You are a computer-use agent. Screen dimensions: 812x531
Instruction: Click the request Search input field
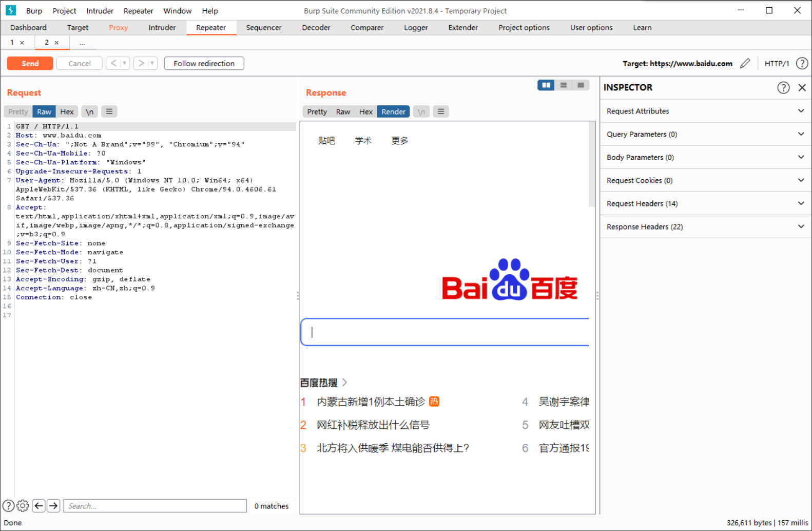point(155,506)
